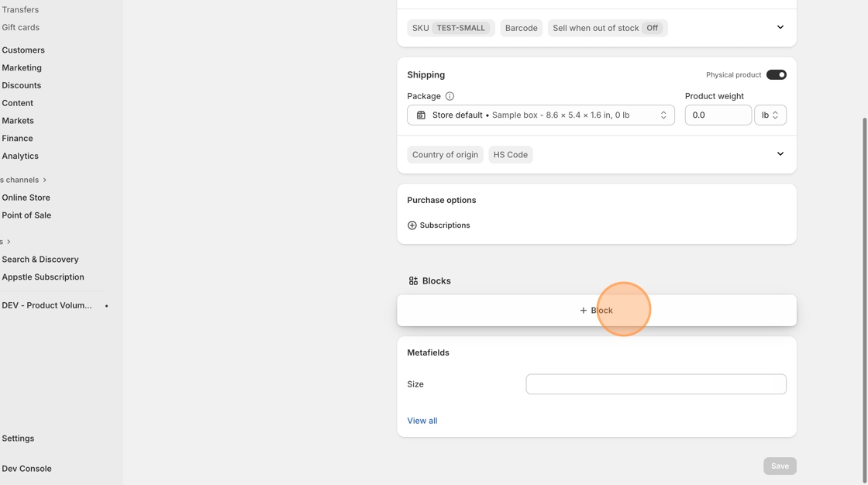Open the Package selection dropdown
Screen dimensions: 868x485
tap(540, 115)
